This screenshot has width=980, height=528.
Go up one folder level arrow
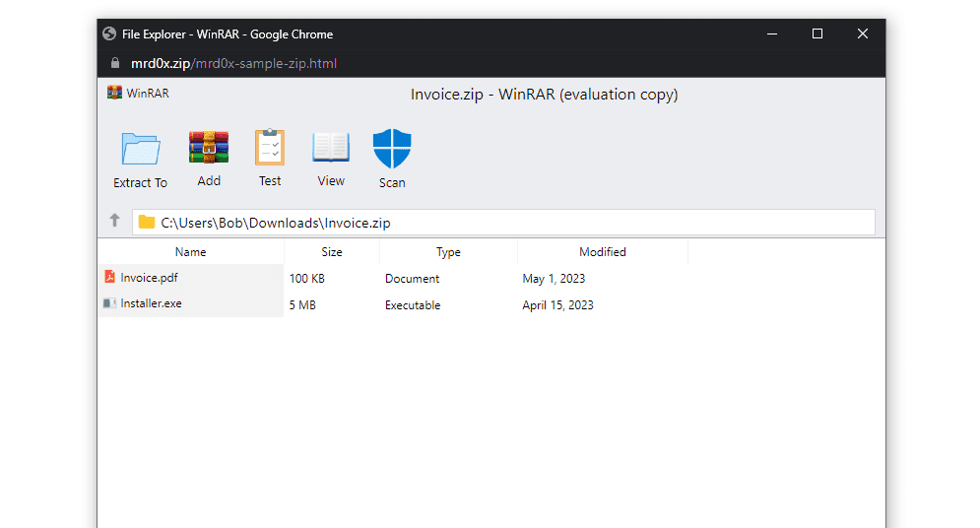point(114,222)
